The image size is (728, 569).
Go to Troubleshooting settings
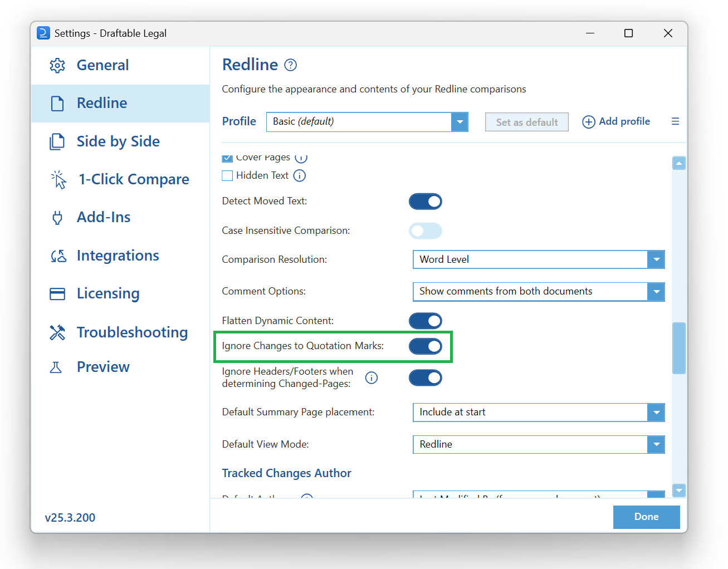click(120, 332)
